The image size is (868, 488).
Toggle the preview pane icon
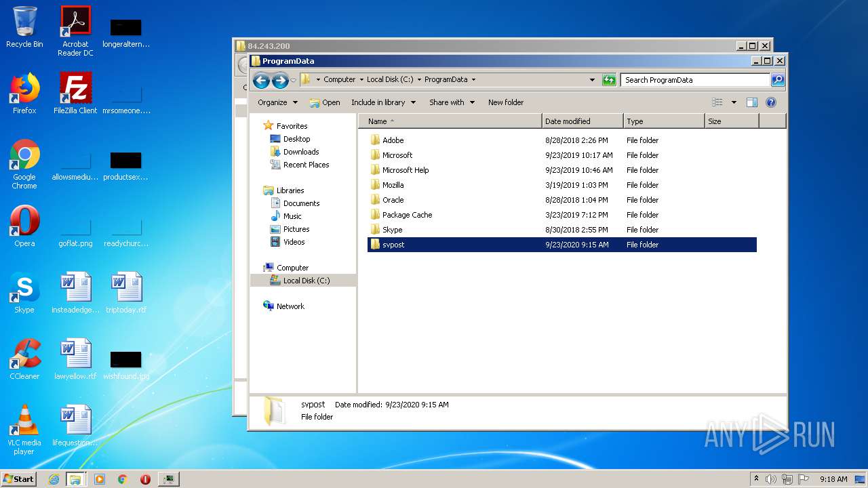pos(751,102)
